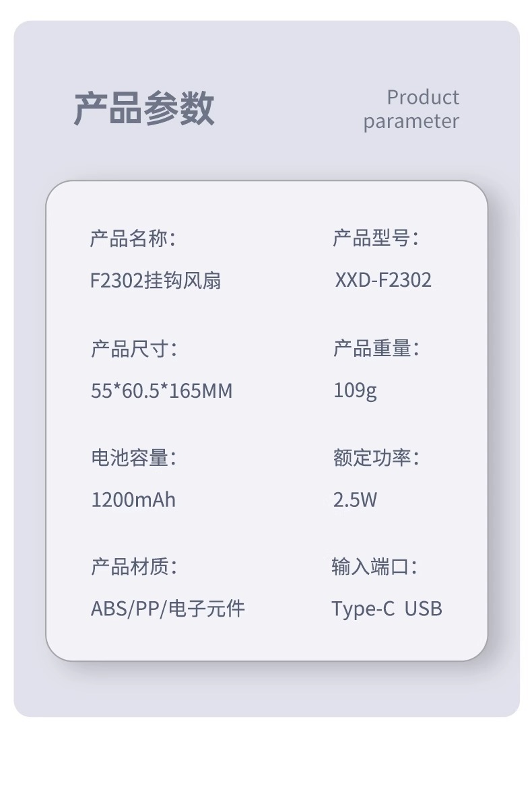
Task: Click the 产品参数 heading
Action: point(143,108)
